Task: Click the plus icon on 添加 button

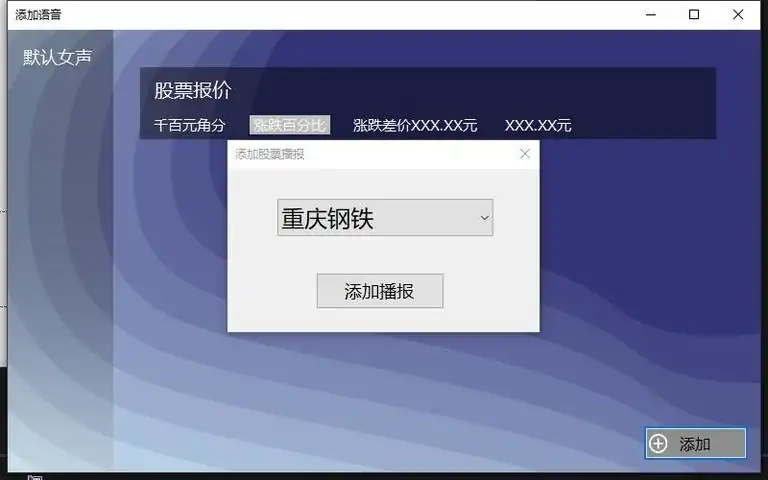Action: (x=658, y=444)
